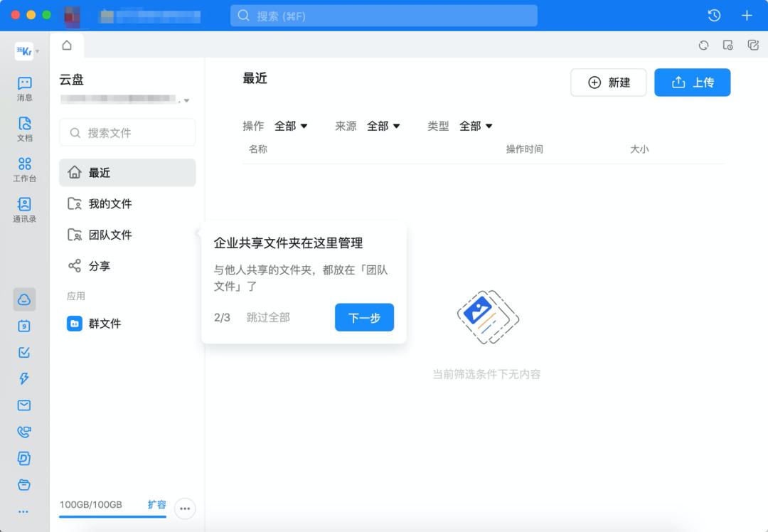Click the organization logo 36Kr
The image size is (768, 532).
pos(24,51)
